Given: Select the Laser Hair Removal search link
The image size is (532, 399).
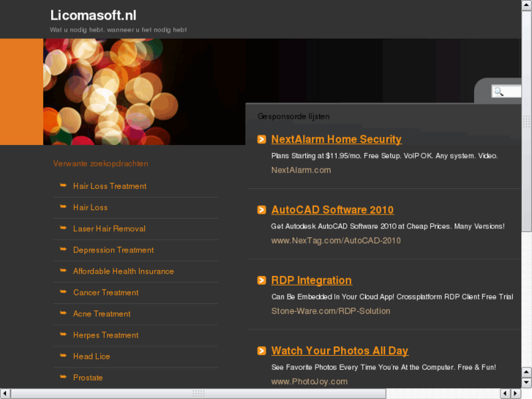Looking at the screenshot, I should (x=109, y=229).
